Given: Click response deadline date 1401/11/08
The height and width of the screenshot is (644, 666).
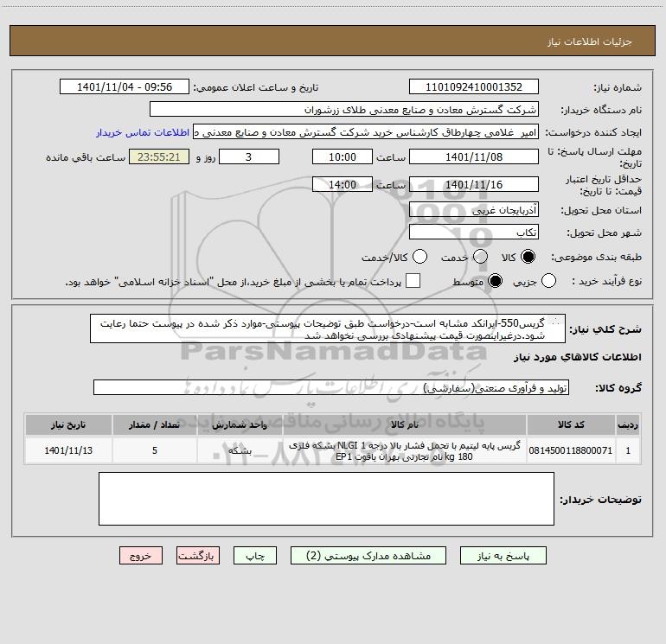Looking at the screenshot, I should pyautogui.click(x=474, y=156).
